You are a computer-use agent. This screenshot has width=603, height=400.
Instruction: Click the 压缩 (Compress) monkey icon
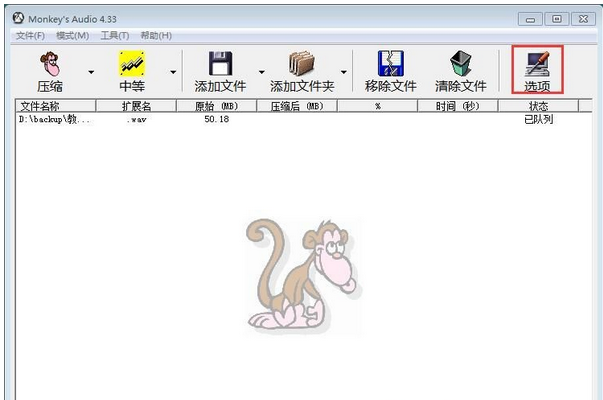(x=49, y=64)
